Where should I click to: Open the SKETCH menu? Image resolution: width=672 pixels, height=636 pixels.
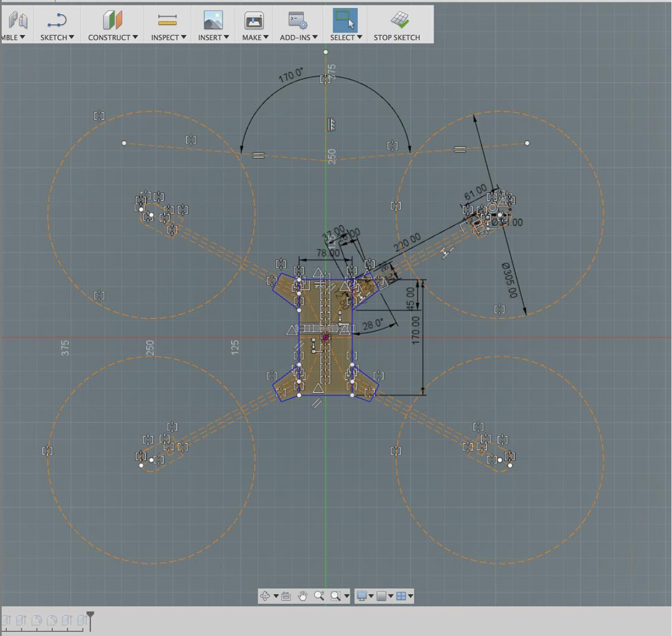pyautogui.click(x=57, y=37)
